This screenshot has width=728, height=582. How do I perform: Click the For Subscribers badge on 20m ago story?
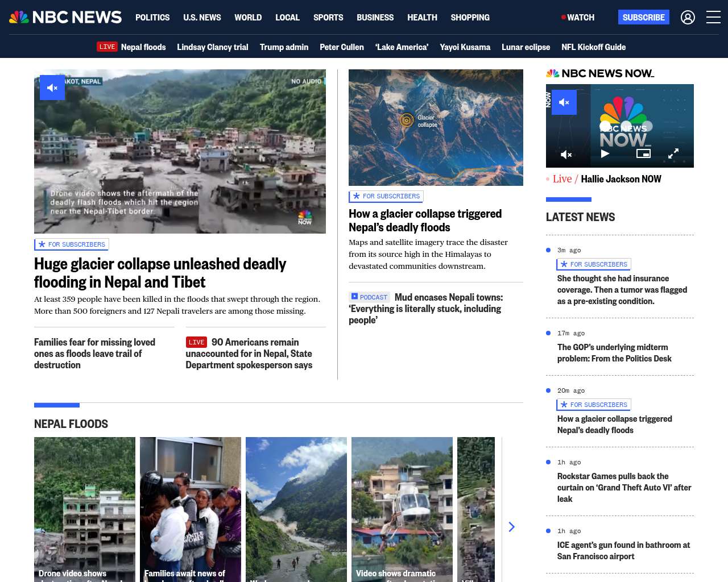[594, 405]
